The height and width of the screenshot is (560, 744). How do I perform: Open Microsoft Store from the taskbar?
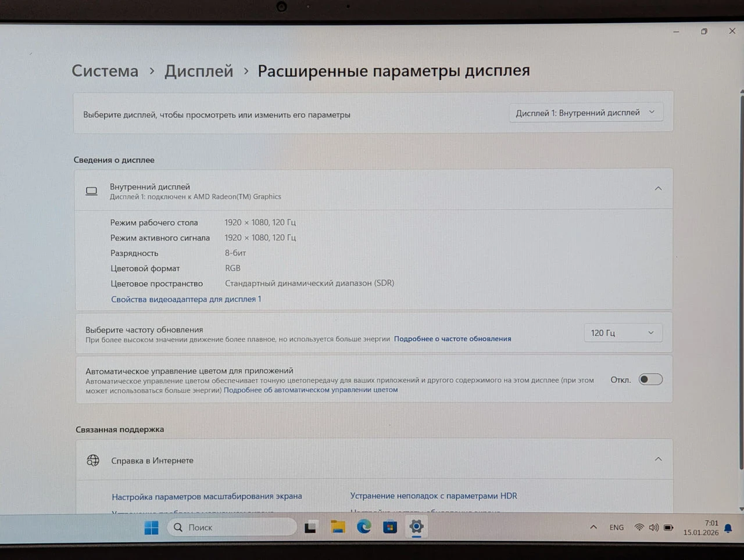click(x=390, y=527)
